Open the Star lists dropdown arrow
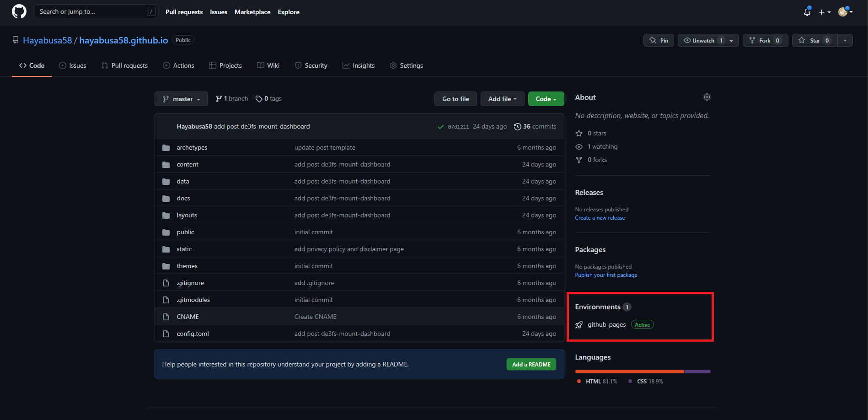 (845, 40)
